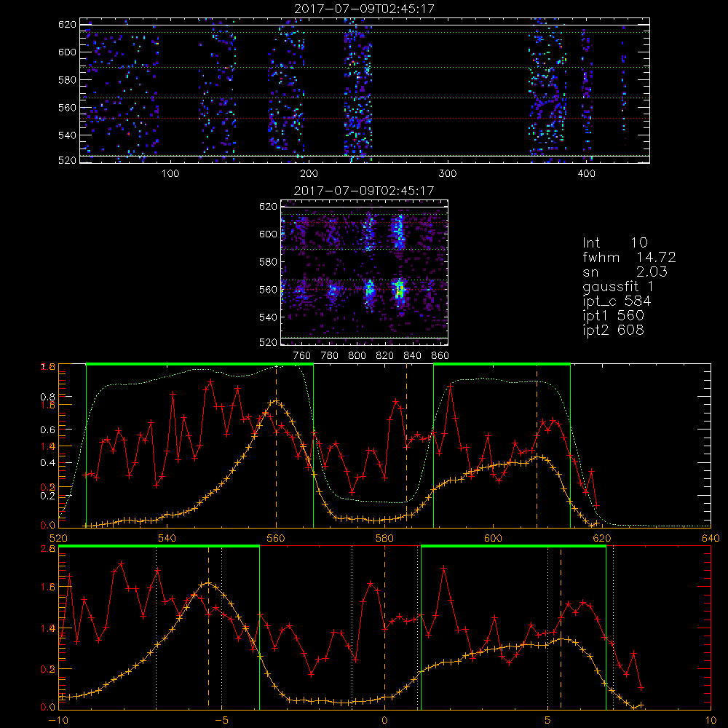728x728 pixels.
Task: Click the 'ipt1 560' value
Action: [613, 316]
